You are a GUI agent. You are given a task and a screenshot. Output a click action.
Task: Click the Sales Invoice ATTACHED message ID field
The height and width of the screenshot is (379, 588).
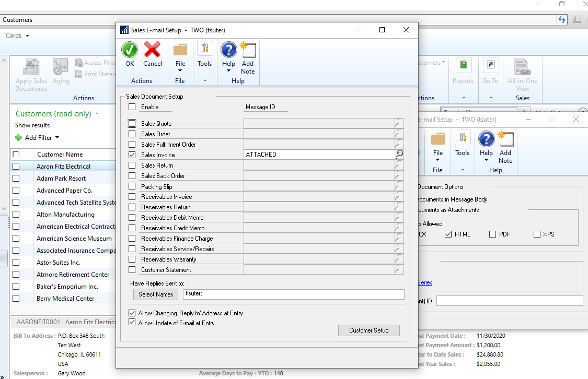point(319,155)
